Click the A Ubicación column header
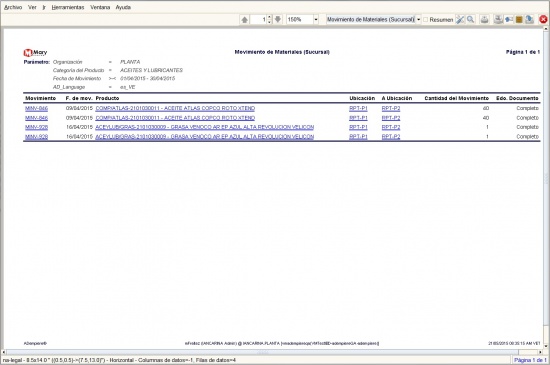This screenshot has width=550, height=365. coord(397,98)
